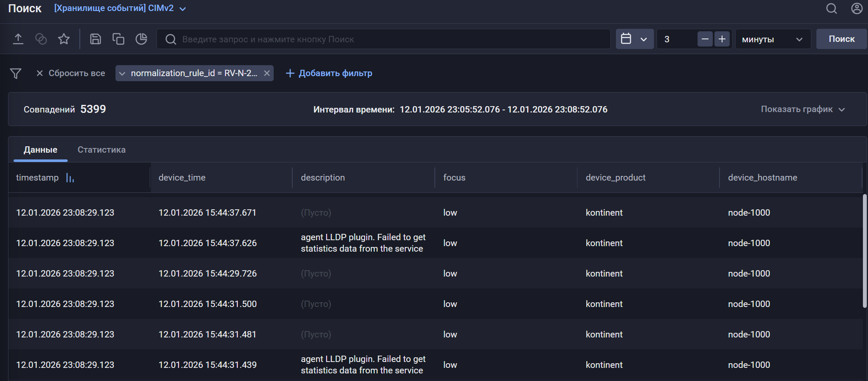The width and height of the screenshot is (868, 381).
Task: Click the filter funnel icon
Action: pyautogui.click(x=16, y=73)
